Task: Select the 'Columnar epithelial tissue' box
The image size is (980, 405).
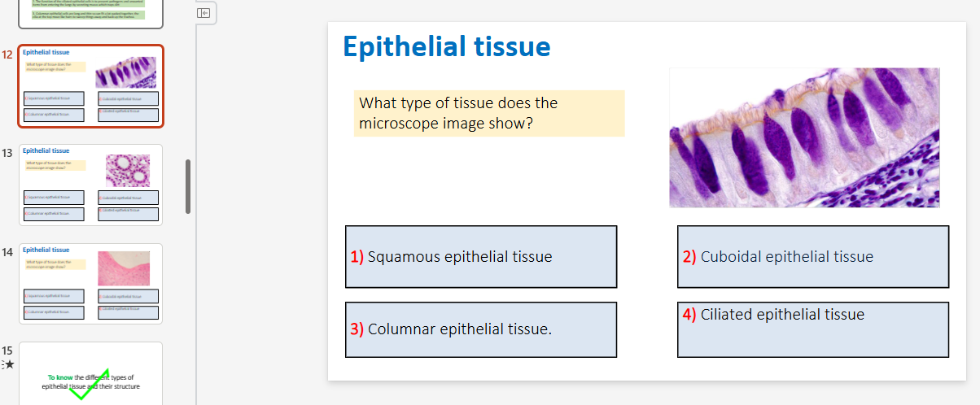Action: coord(481,329)
